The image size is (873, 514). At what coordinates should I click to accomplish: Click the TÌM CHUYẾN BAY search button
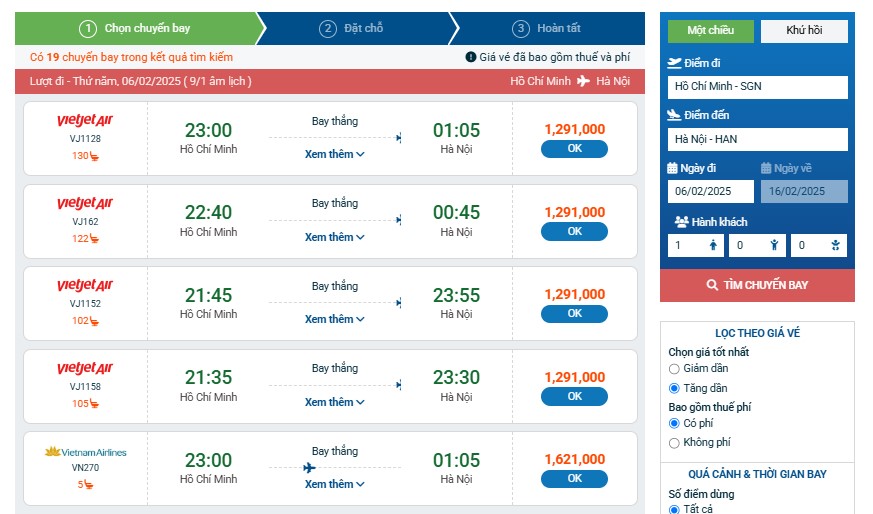click(x=757, y=285)
